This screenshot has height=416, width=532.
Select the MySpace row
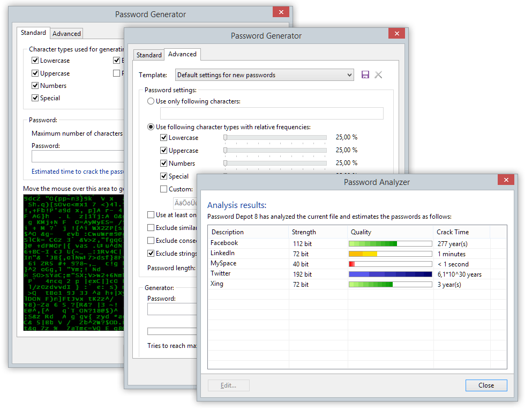(357, 264)
